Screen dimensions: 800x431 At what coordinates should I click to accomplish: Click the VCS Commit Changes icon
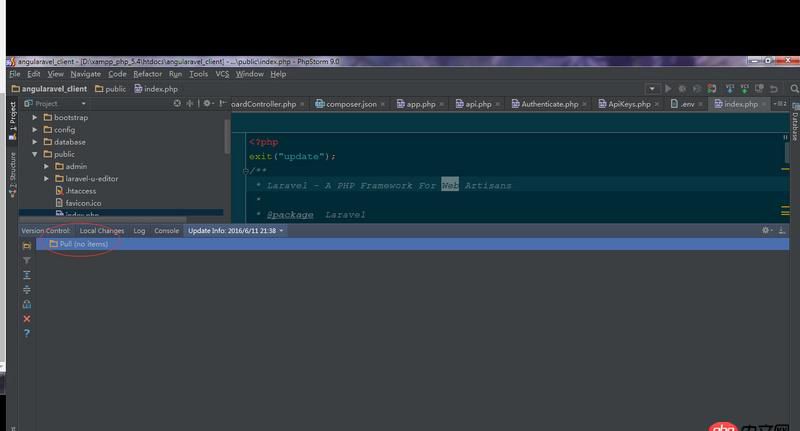(x=744, y=88)
